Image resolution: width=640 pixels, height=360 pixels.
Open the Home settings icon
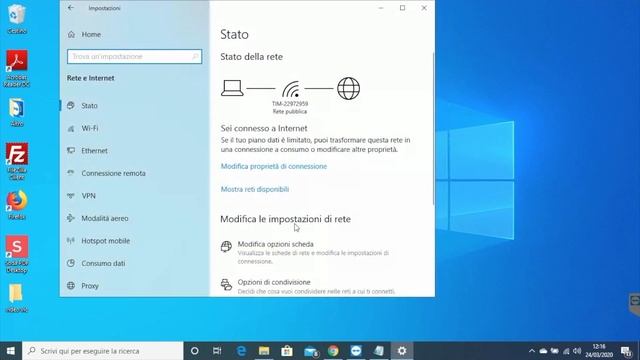[71, 34]
